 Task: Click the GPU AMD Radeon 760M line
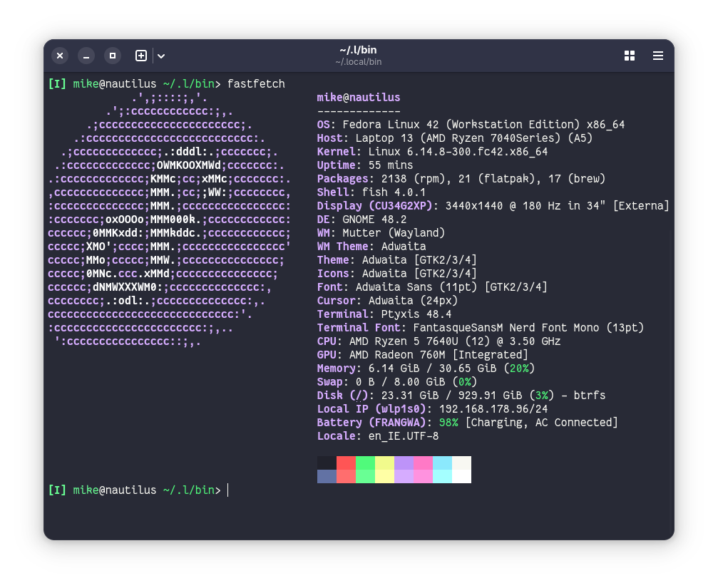[x=423, y=355]
